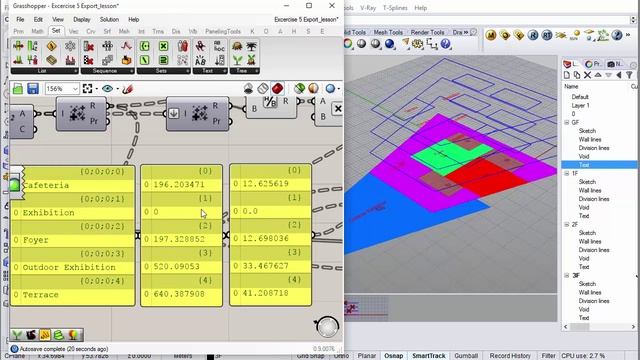
Task: Click the AB text case icon
Action: [200, 60]
